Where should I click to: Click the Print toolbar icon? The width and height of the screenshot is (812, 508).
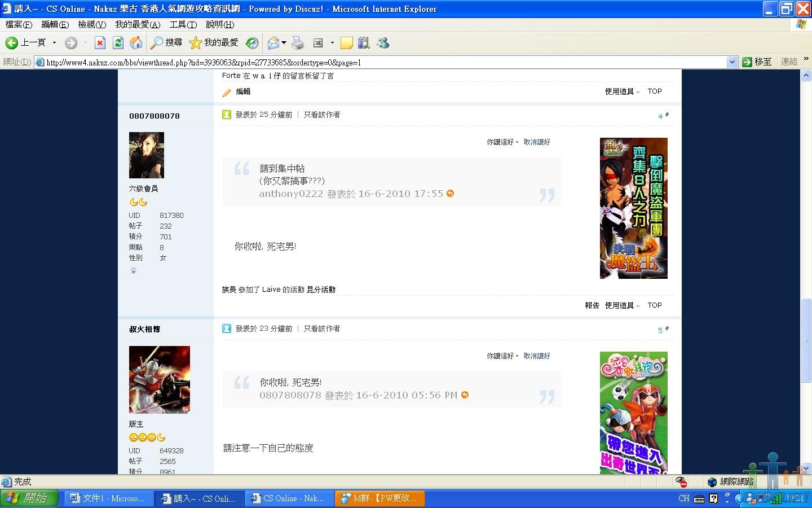(298, 43)
